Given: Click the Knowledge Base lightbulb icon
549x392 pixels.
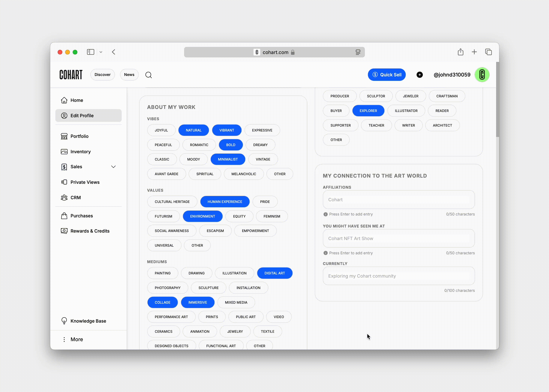Looking at the screenshot, I should click(64, 321).
